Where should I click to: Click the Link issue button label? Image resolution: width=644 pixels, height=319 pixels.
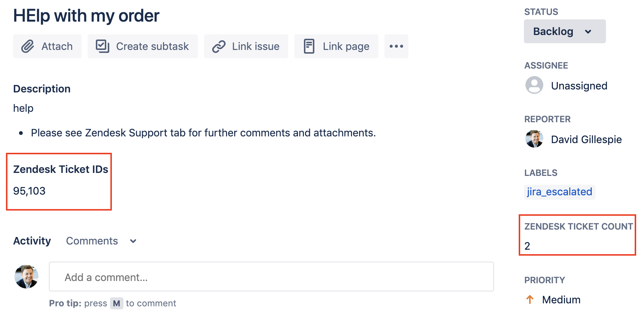[256, 46]
